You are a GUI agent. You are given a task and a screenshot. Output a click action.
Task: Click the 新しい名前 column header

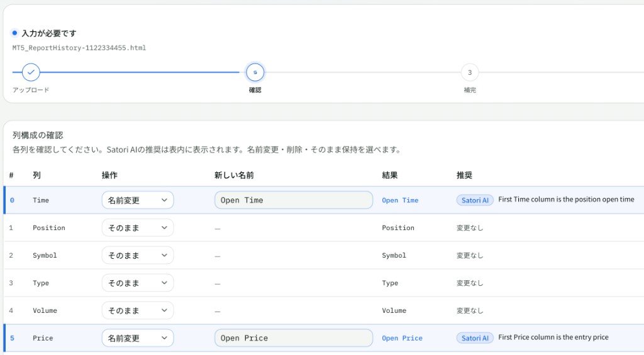(x=234, y=175)
